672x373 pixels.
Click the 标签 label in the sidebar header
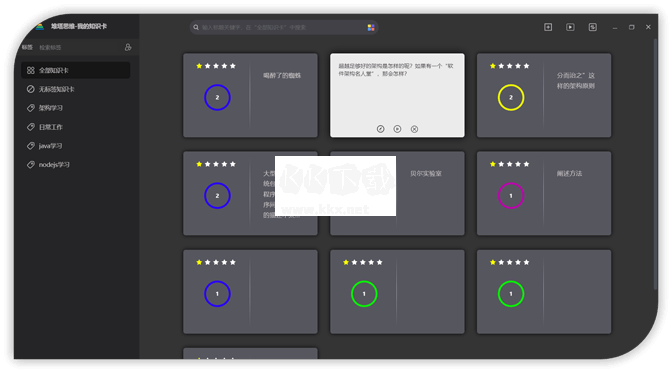click(x=27, y=47)
